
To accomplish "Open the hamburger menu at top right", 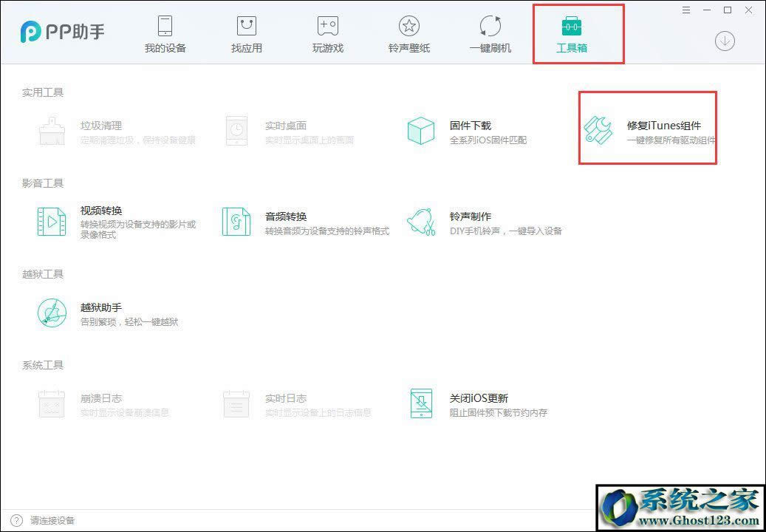I will pos(686,10).
